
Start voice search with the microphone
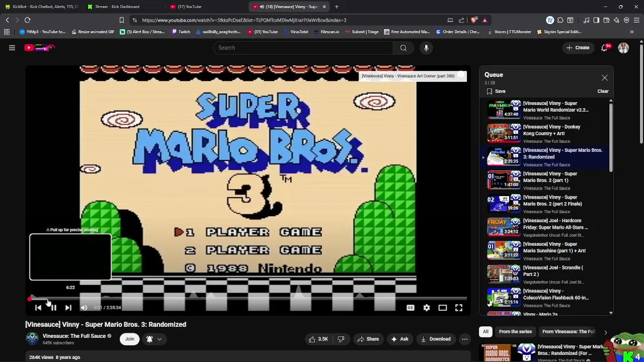pos(426,48)
